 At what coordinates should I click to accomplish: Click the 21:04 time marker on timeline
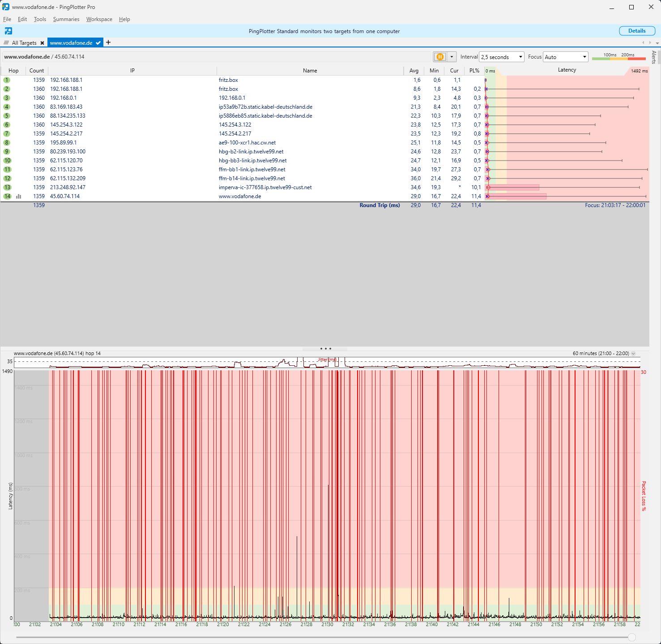tap(56, 624)
